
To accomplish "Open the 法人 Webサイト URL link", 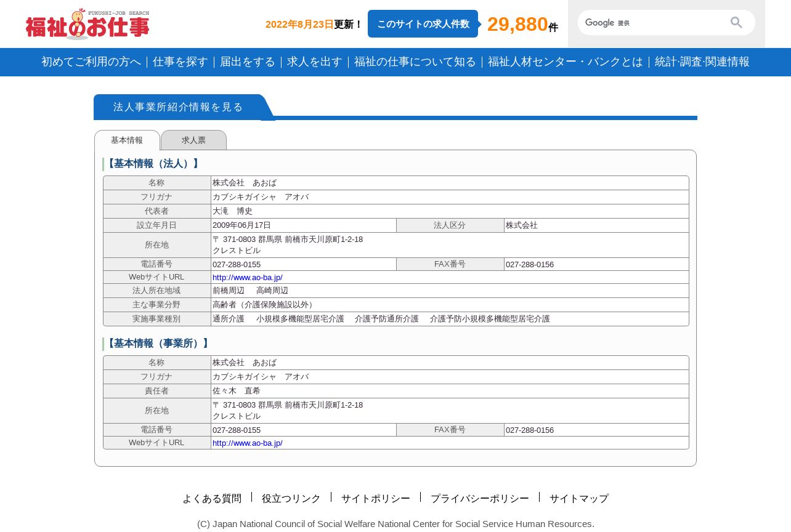I will click(248, 278).
